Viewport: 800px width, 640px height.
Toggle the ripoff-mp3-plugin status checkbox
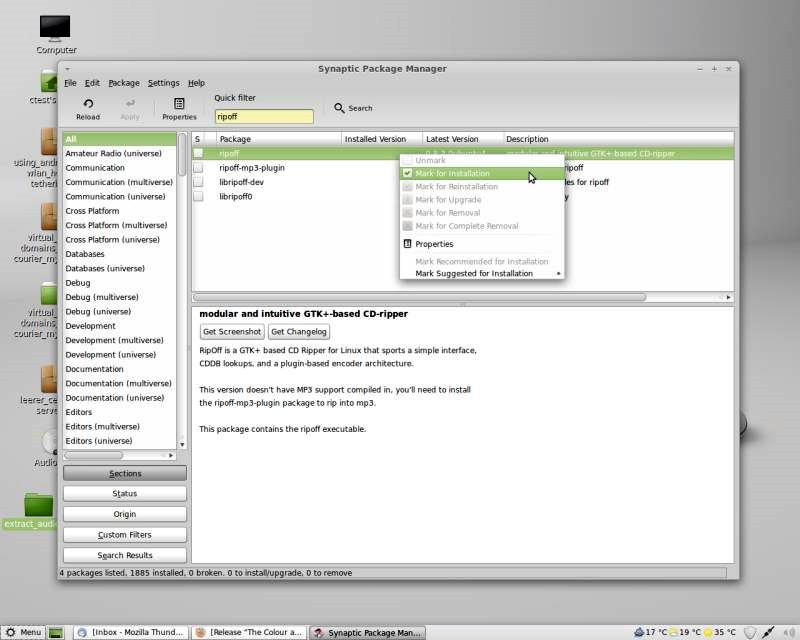198,167
